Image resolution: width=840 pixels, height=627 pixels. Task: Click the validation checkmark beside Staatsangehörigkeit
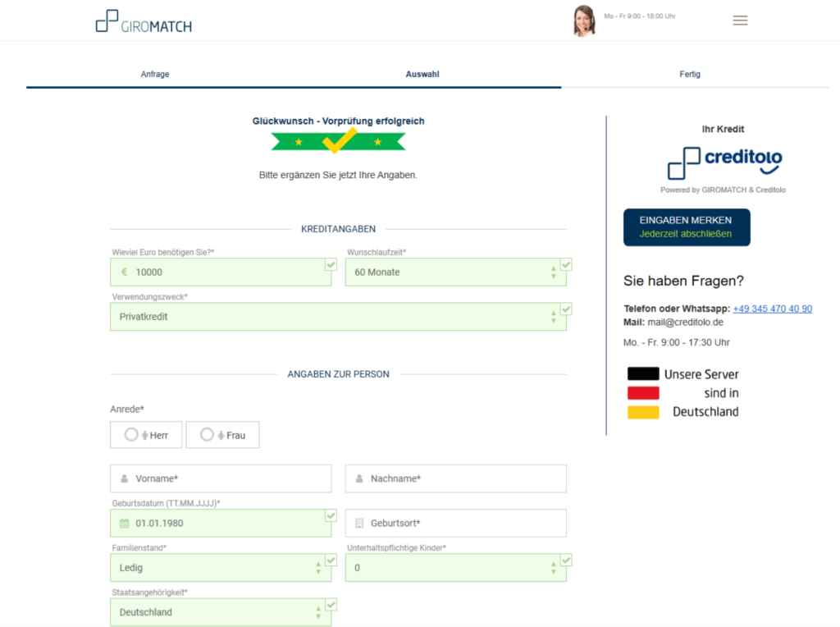(x=331, y=605)
